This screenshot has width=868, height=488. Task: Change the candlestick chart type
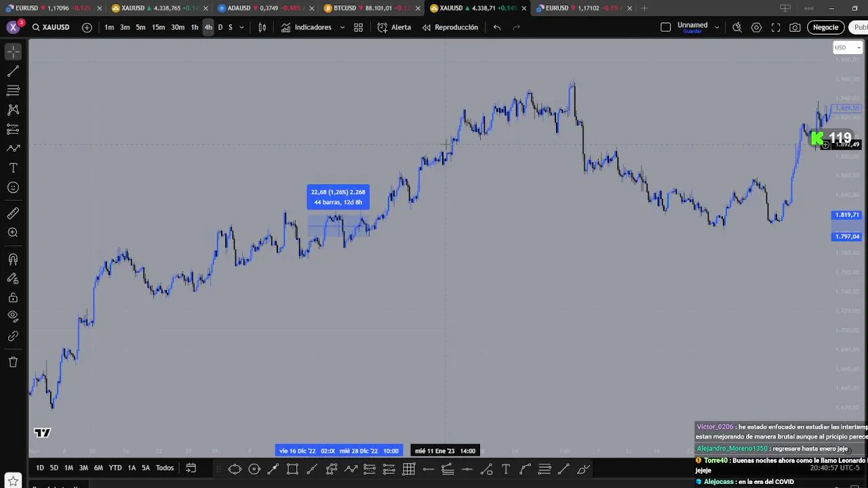point(262,27)
